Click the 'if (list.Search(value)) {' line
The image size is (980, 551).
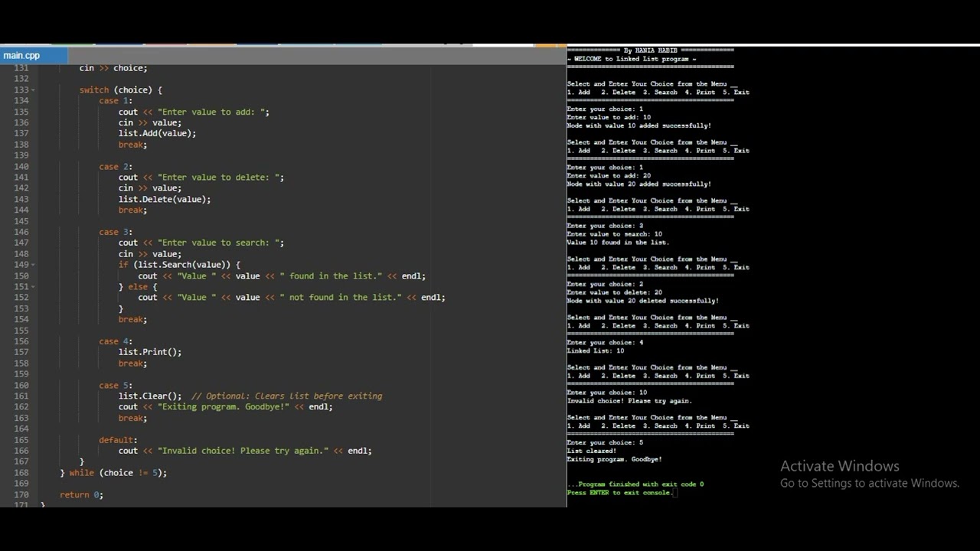[x=179, y=265]
